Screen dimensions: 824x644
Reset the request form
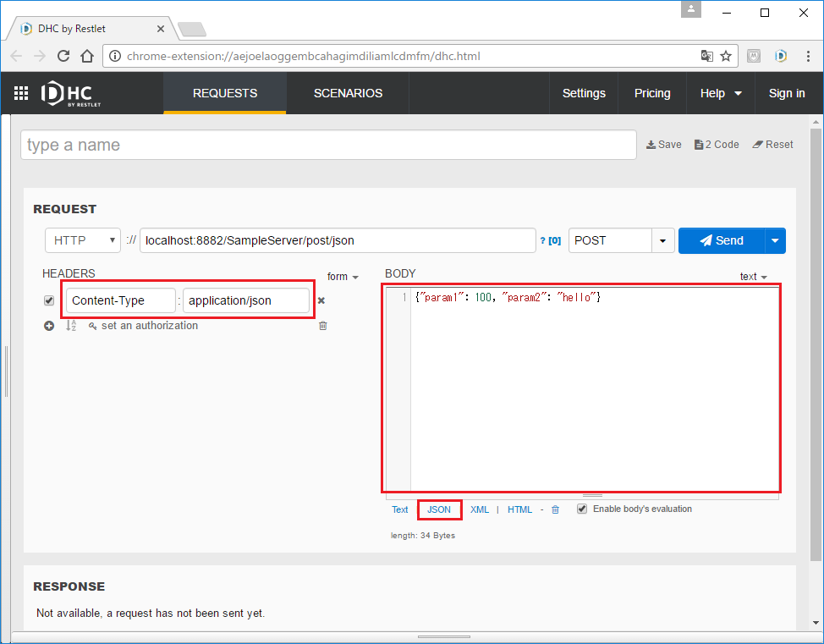(772, 145)
